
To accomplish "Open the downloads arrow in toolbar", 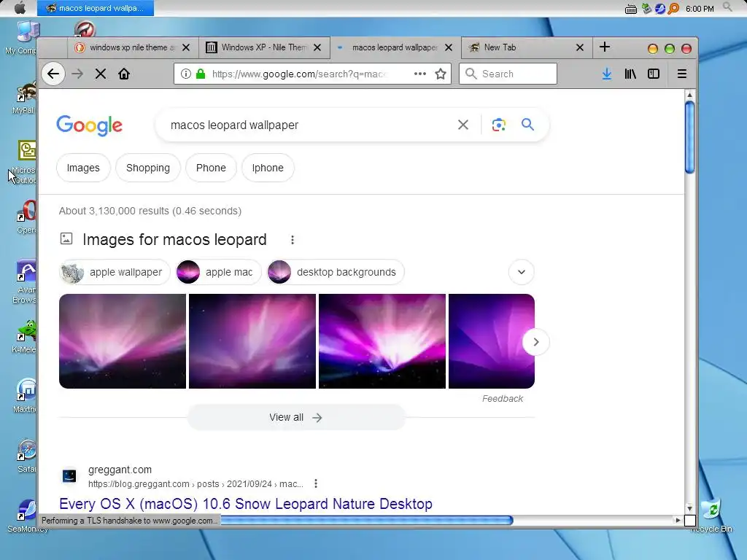I will pos(606,74).
